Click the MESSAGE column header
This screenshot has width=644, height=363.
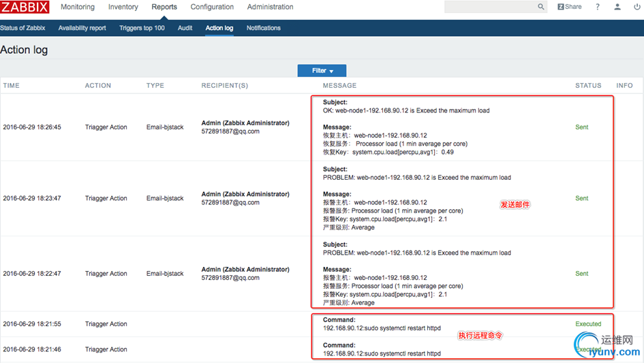click(339, 85)
